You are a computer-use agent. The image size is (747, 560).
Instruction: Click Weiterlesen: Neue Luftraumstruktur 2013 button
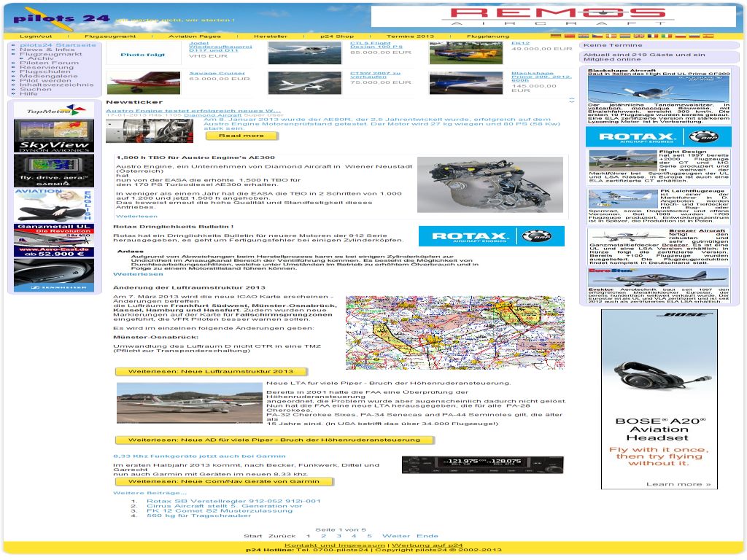[x=211, y=371]
